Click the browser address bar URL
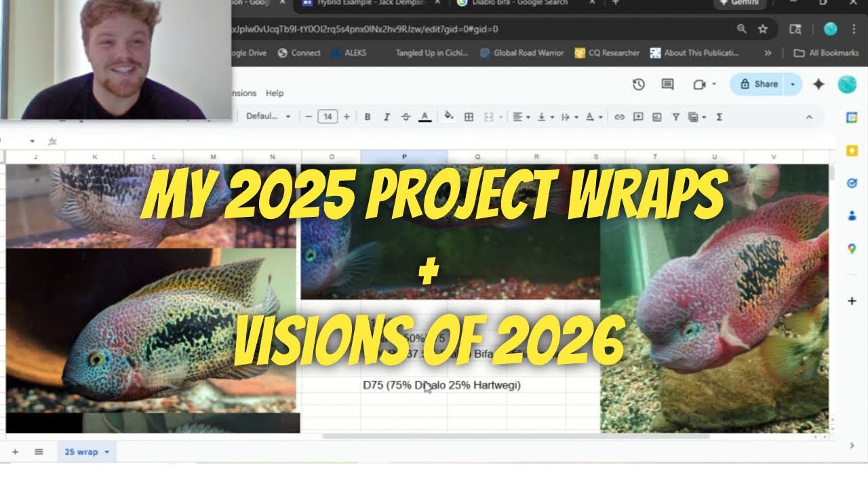Viewport: 868px width, 488px height. pos(365,29)
